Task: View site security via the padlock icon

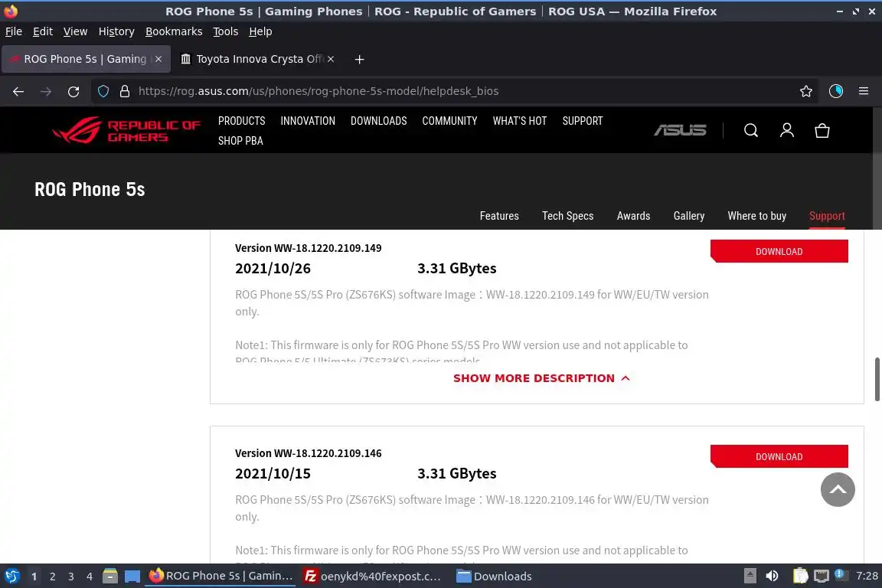Action: point(124,91)
